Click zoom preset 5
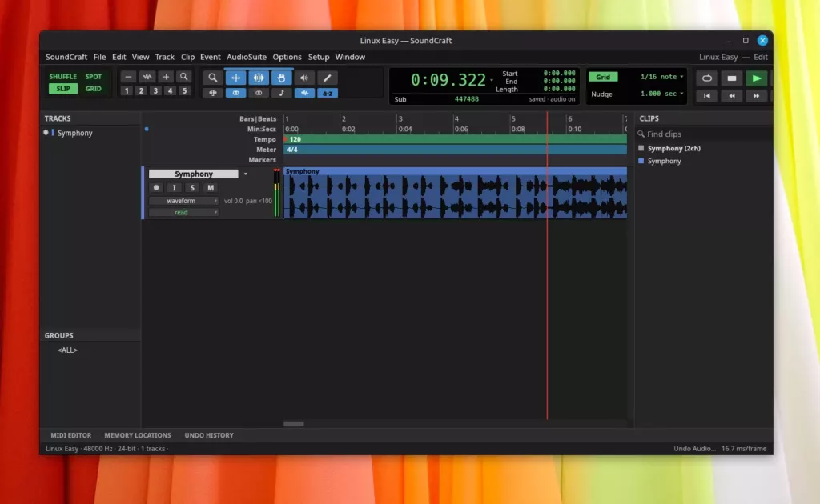Screen dimensions: 820x504 point(184,91)
